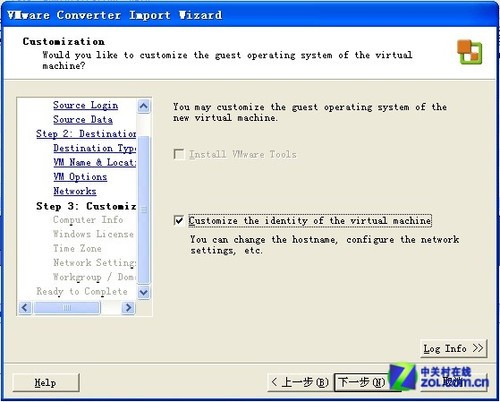Click the horizontal scrollbar thumb in step list
The height and width of the screenshot is (402, 500).
click(67, 307)
